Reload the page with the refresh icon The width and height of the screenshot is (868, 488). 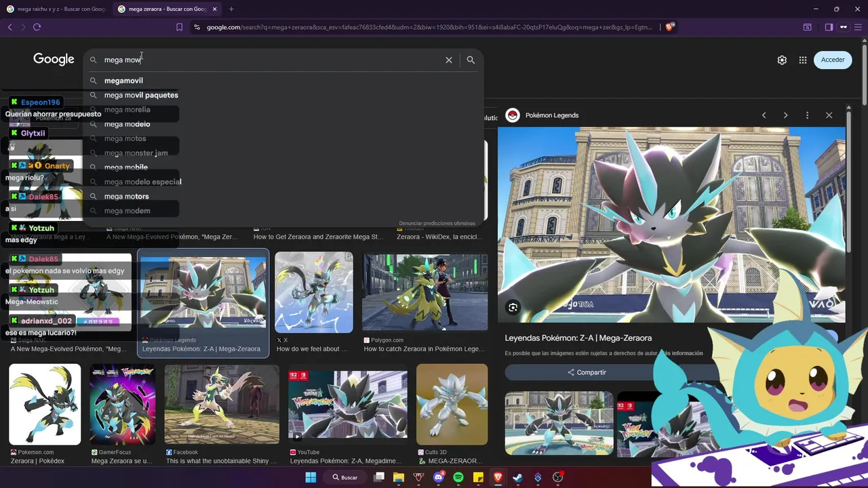(37, 27)
